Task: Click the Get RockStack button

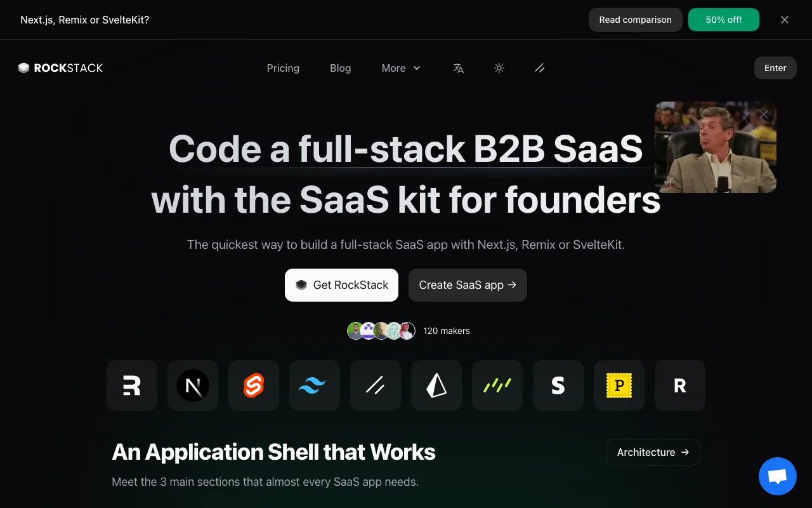Action: [x=341, y=285]
